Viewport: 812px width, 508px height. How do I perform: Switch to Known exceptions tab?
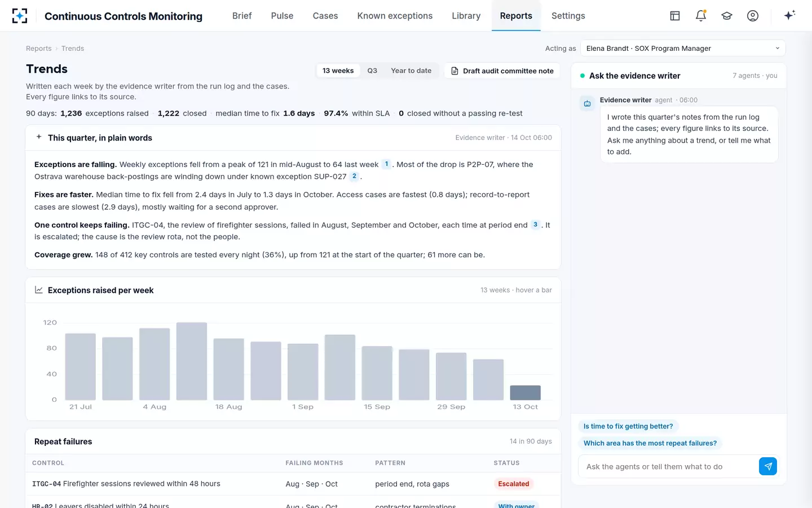tap(395, 16)
